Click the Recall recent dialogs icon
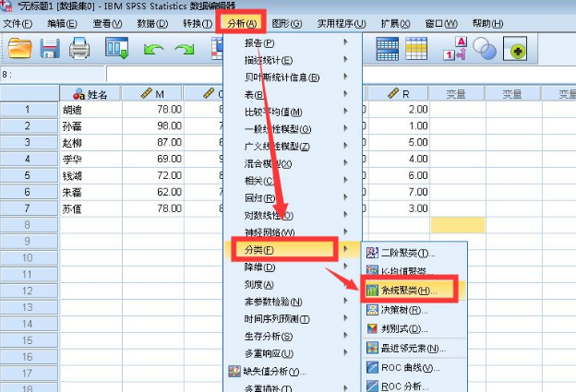Viewport: 576px width, 392px height. pos(117,48)
